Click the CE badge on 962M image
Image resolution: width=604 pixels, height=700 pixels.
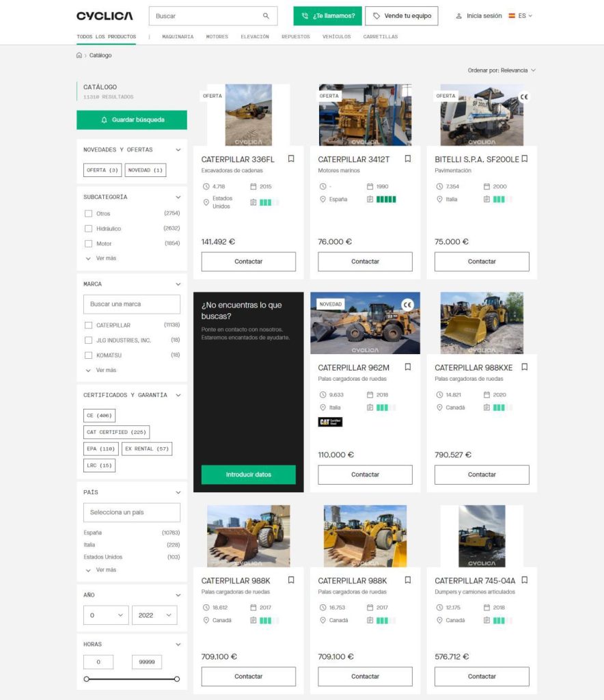[407, 305]
